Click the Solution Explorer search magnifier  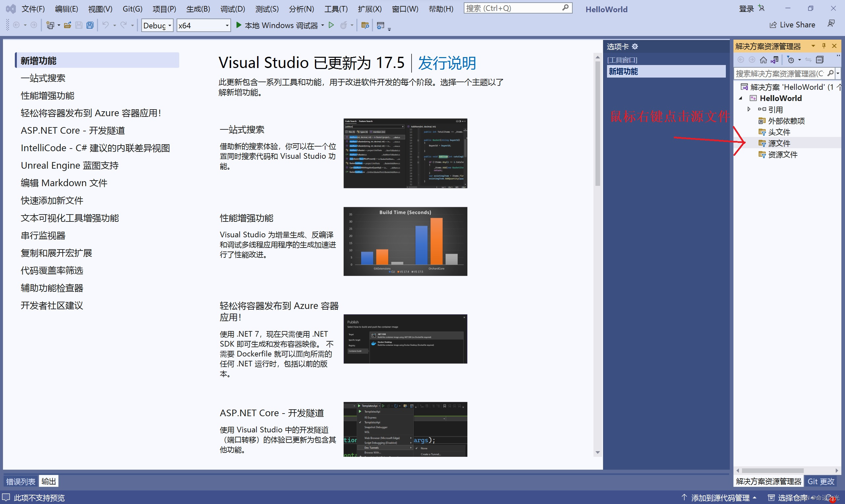(x=830, y=73)
